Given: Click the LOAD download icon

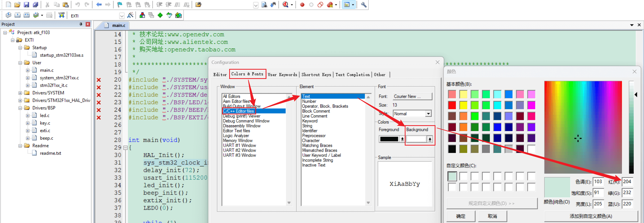Looking at the screenshot, I should pyautogui.click(x=61, y=15).
